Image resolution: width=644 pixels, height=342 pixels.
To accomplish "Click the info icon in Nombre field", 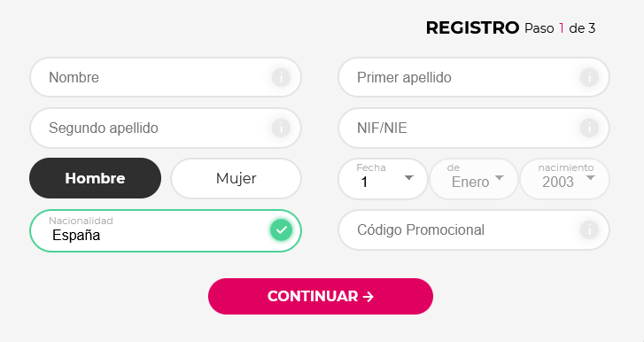I will click(281, 77).
